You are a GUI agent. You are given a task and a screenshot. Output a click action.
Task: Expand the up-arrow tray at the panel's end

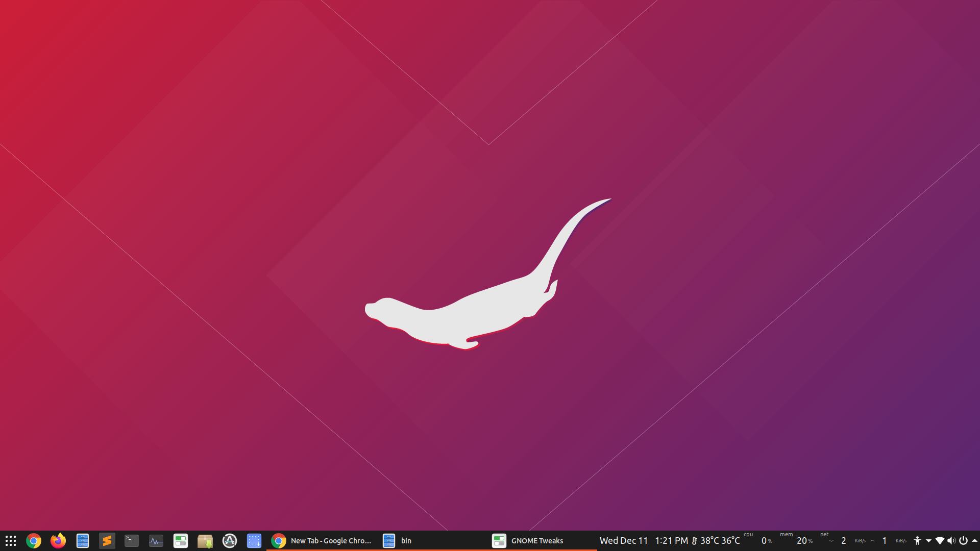[x=974, y=541]
